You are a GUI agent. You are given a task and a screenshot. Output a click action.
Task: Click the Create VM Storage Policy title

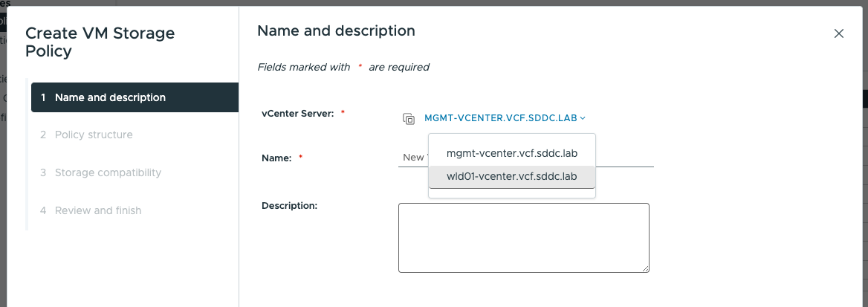click(x=100, y=42)
